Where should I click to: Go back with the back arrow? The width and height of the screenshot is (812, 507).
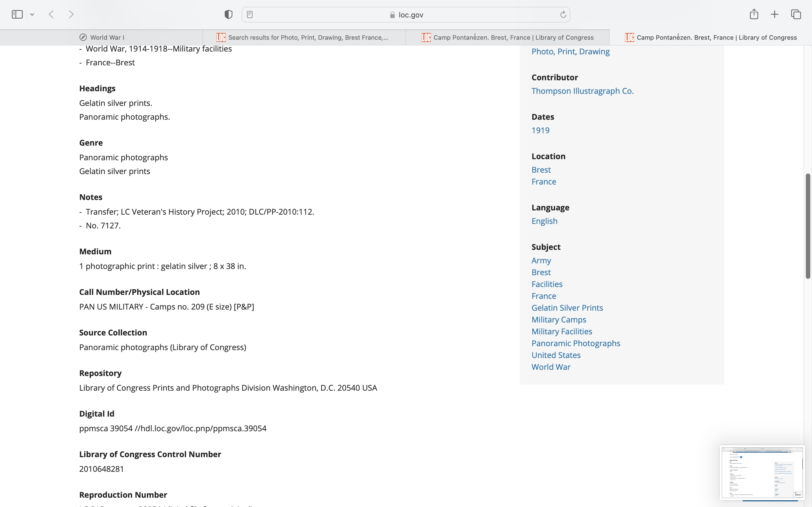[51, 14]
